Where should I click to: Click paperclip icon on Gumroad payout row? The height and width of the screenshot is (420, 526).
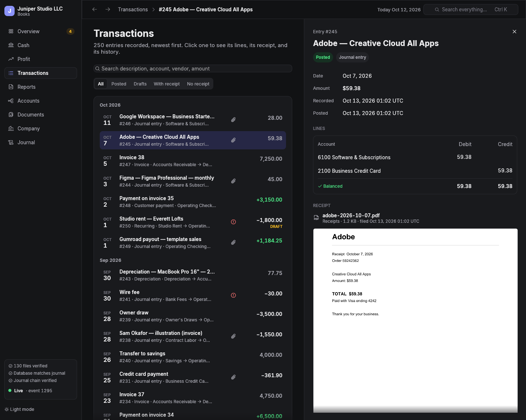(x=233, y=243)
